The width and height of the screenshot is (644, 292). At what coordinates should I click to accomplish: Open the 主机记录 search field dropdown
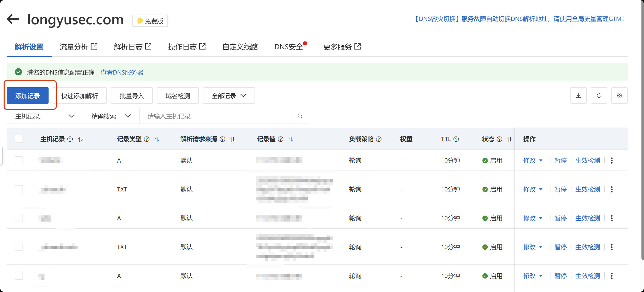point(45,116)
